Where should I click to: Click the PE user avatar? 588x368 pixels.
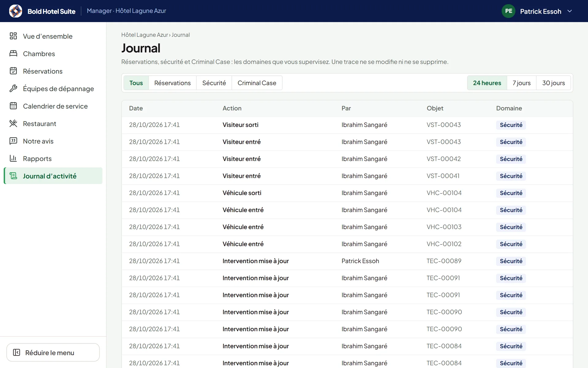coord(508,11)
